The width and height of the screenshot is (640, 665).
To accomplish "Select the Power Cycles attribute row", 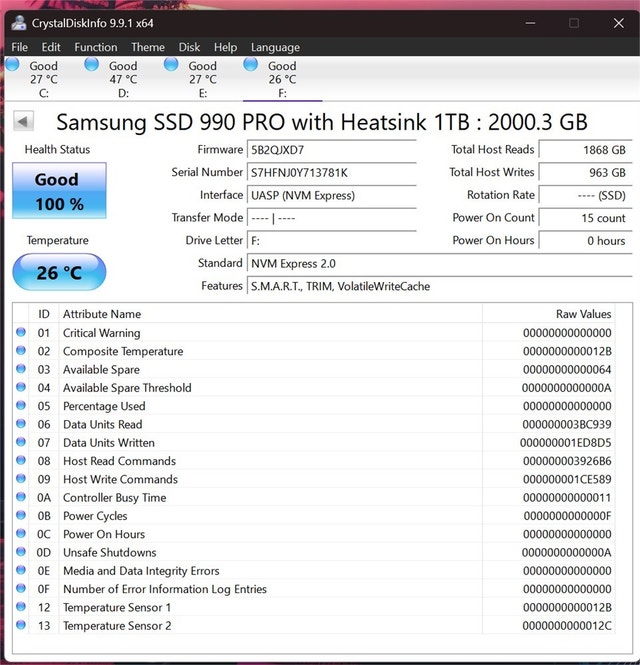I will pyautogui.click(x=314, y=516).
